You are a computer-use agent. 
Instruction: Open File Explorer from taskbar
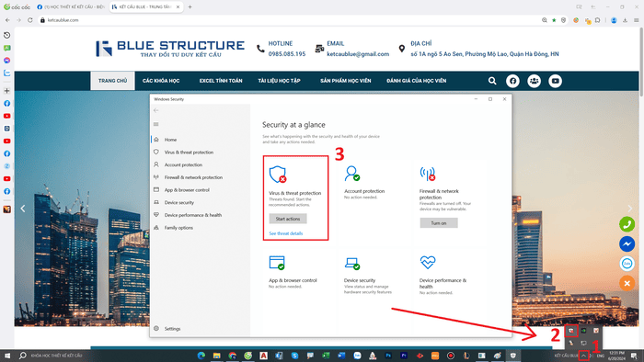pos(216,356)
